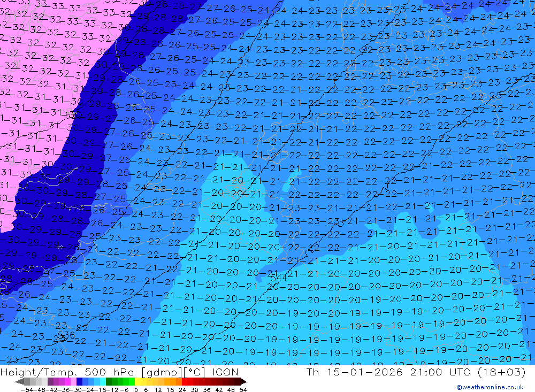The height and width of the screenshot is (392, 535).
Task: Select the dark blue swatch in the legend
Action: [79, 382]
